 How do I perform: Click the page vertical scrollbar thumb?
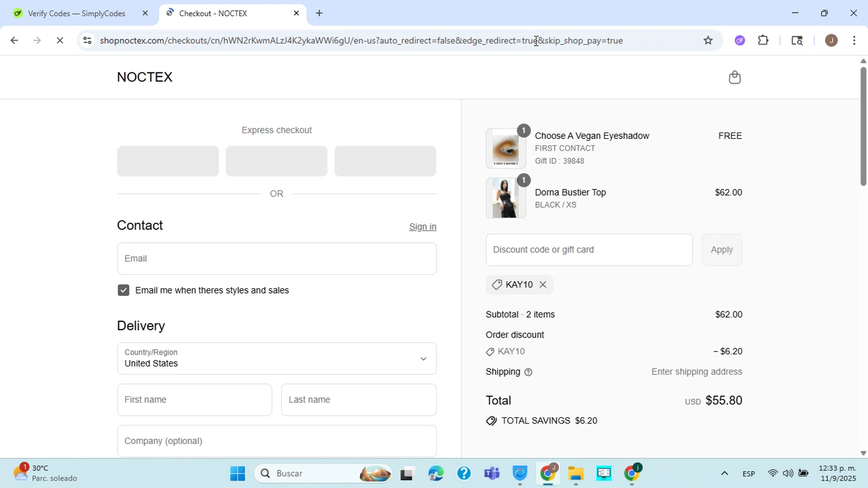coord(863,126)
